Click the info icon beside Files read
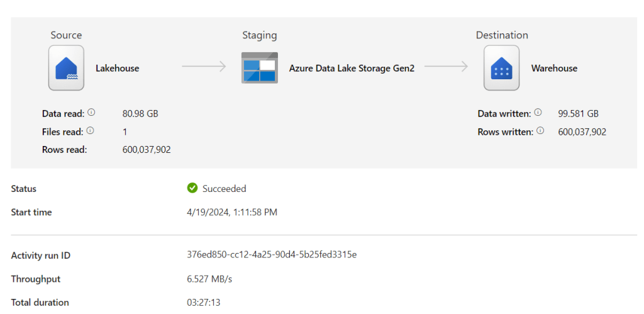The width and height of the screenshot is (644, 314). click(90, 131)
